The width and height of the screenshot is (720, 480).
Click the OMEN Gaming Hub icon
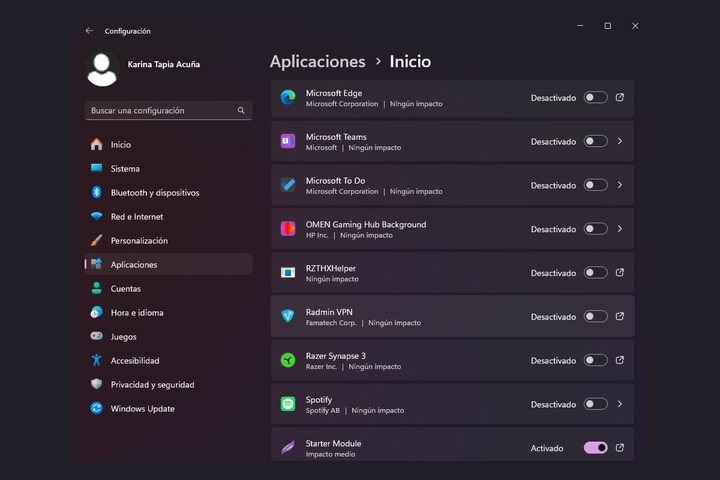coord(288,229)
